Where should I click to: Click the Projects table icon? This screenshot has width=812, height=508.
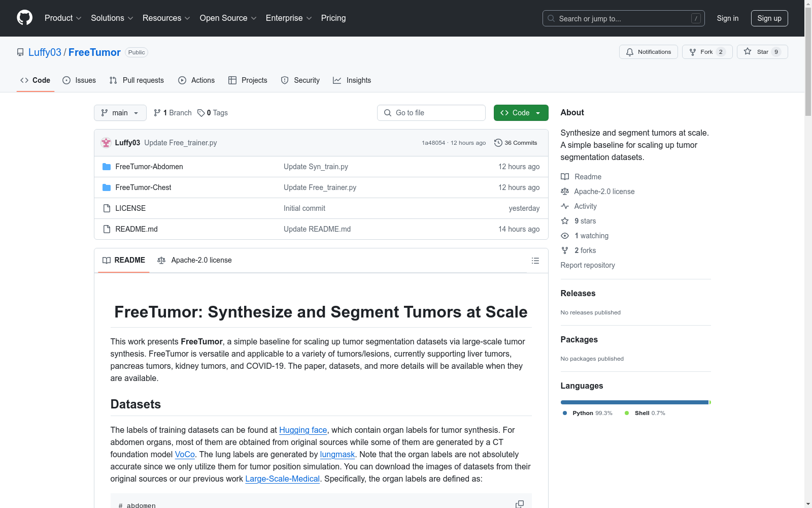point(232,80)
